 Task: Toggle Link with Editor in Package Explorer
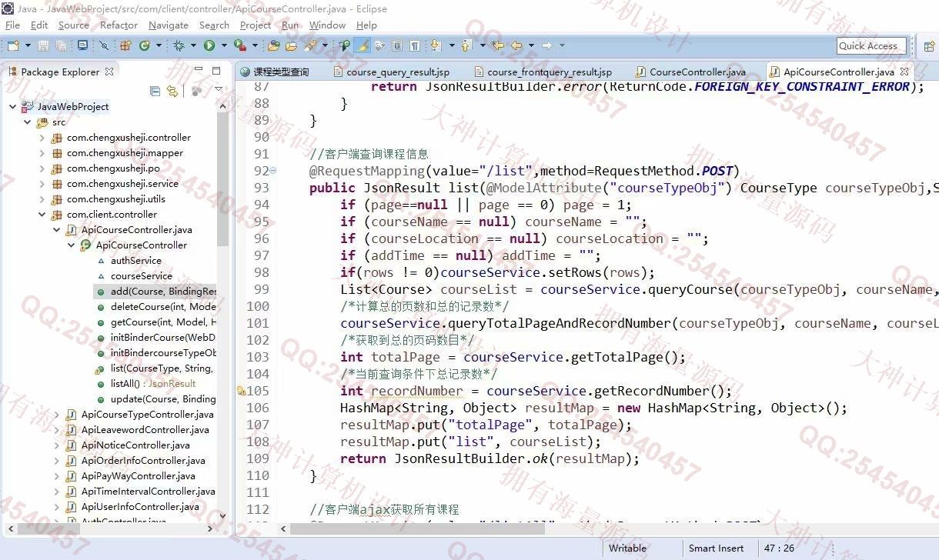pyautogui.click(x=172, y=91)
